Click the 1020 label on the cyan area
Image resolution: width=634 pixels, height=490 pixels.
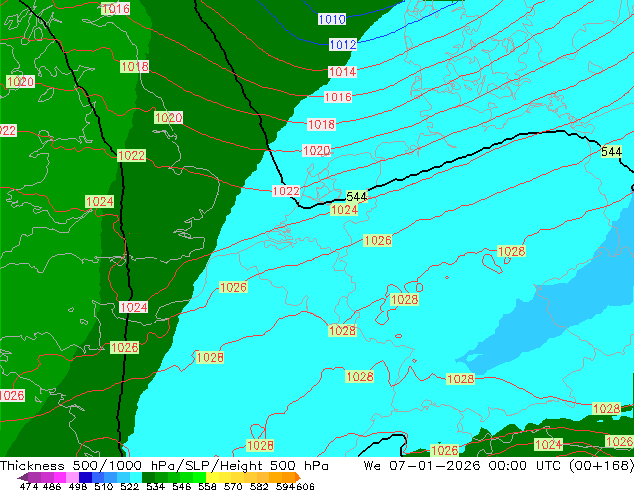317,151
